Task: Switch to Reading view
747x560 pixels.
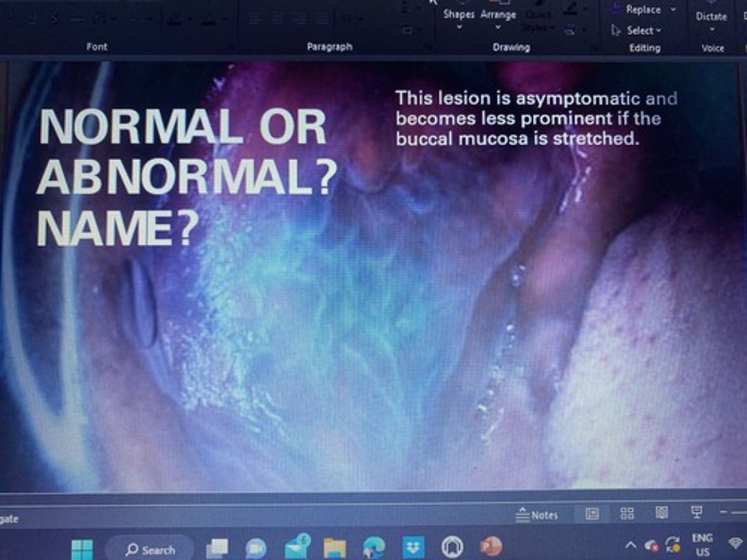Action: [661, 513]
